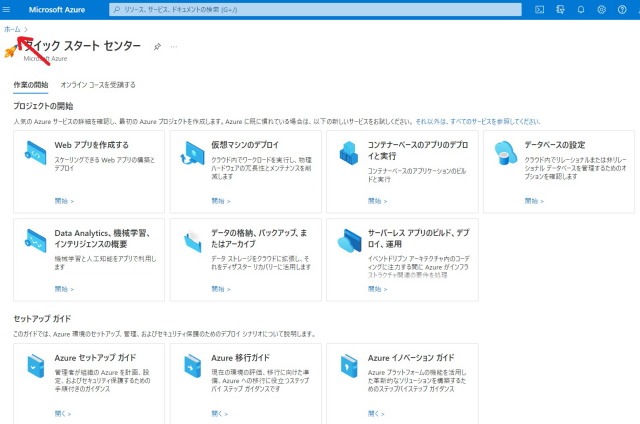Click 開く under Azure 移行ガイド

click(220, 413)
